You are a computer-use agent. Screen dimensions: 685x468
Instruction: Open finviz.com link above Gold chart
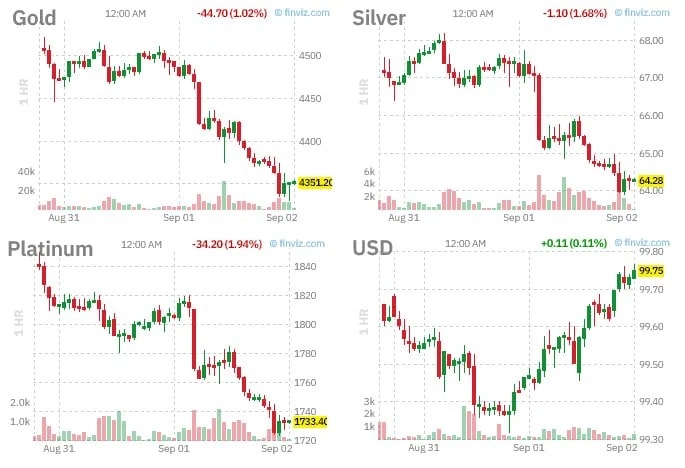point(302,13)
